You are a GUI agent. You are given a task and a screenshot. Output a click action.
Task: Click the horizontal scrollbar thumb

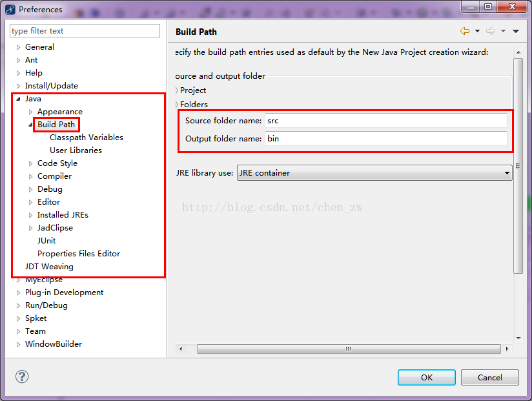349,349
